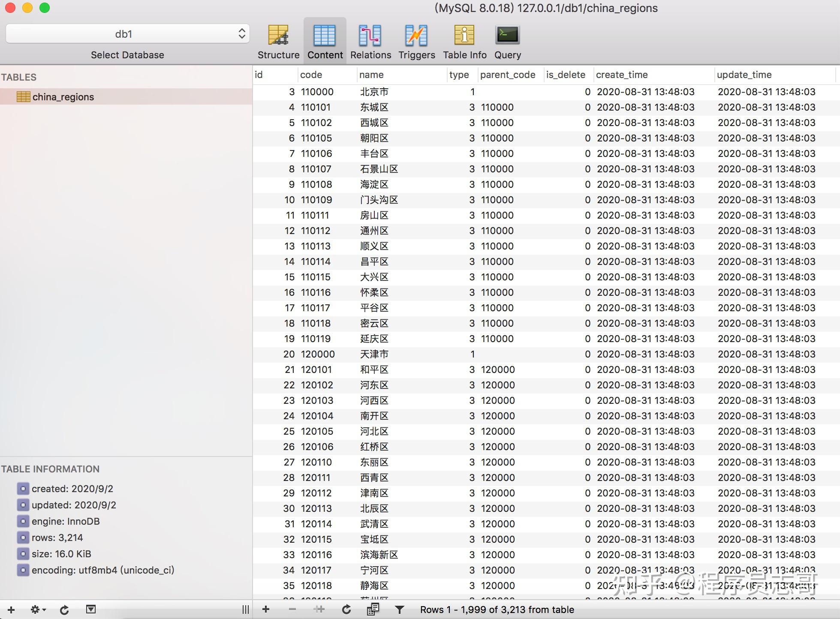Image resolution: width=840 pixels, height=619 pixels.
Task: Refresh the table list
Action: point(64,610)
